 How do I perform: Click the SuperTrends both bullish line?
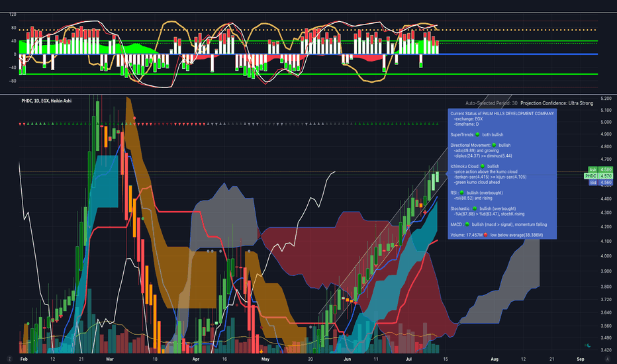click(x=477, y=134)
